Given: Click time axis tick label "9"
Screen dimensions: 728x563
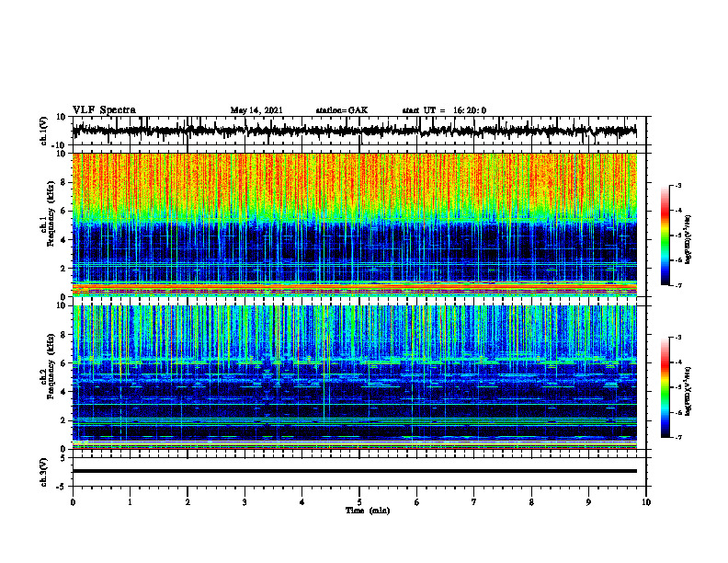Looking at the screenshot, I should [588, 502].
